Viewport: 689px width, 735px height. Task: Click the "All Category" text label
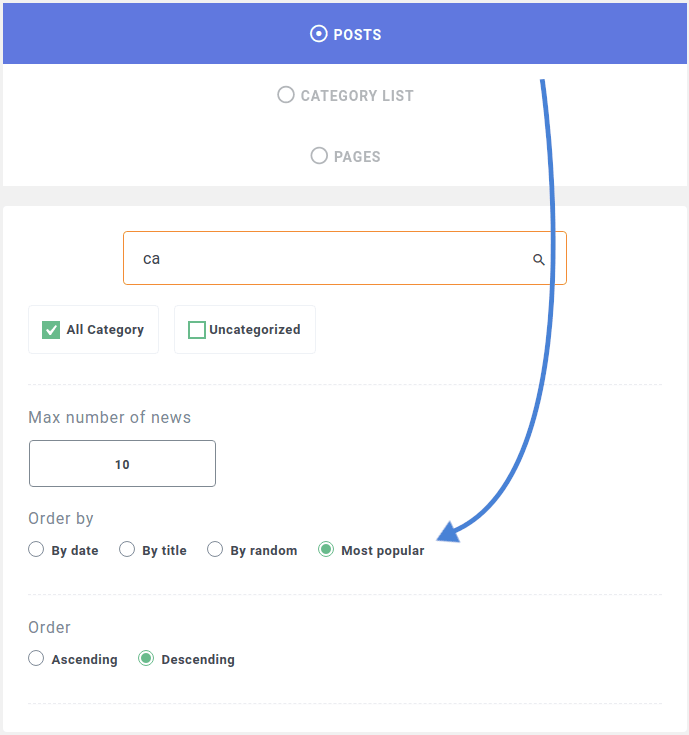point(105,330)
